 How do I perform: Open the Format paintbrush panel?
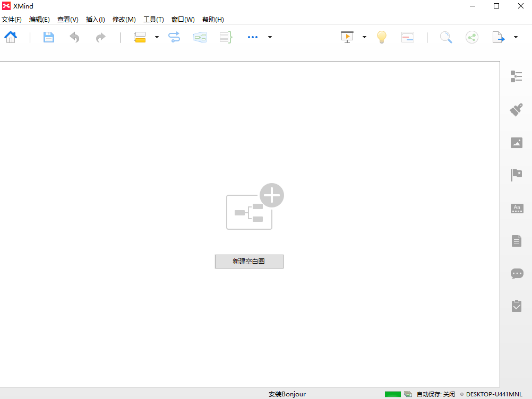[517, 109]
